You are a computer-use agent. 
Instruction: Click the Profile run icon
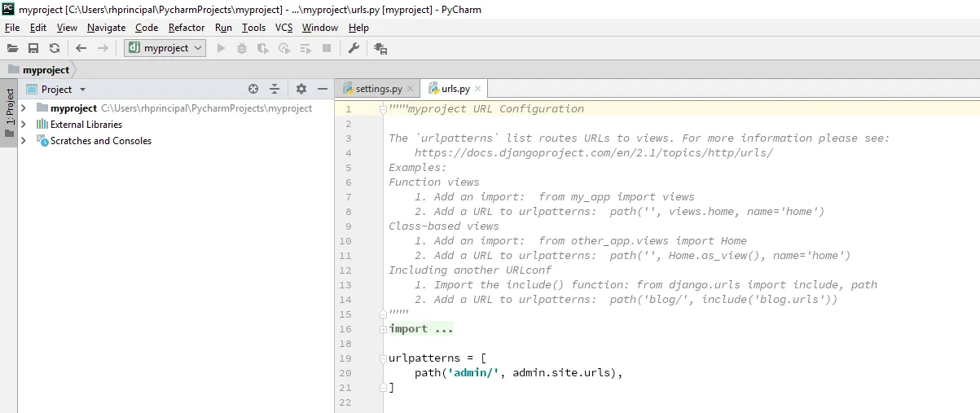click(284, 48)
